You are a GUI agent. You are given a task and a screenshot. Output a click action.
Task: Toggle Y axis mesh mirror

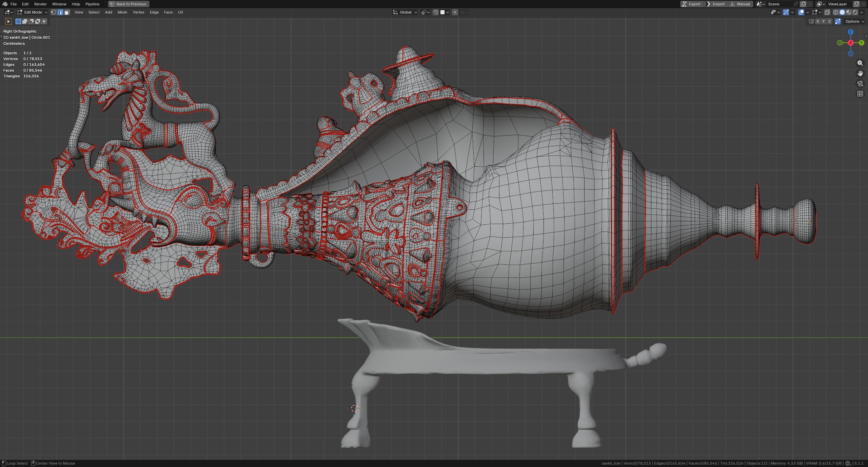[x=824, y=21]
